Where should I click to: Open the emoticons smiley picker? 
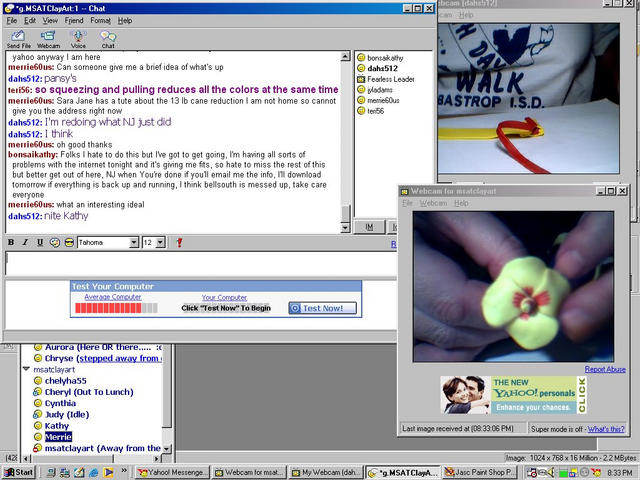point(69,242)
